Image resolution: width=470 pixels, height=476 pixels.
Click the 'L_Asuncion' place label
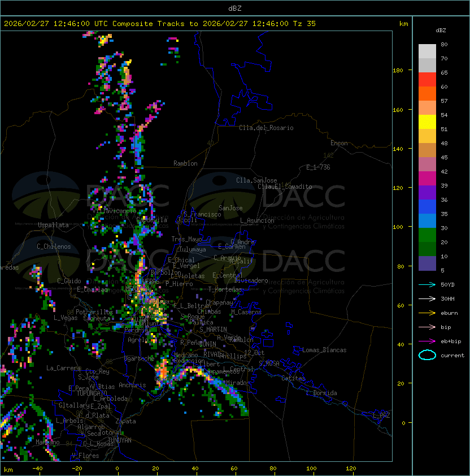[257, 220]
